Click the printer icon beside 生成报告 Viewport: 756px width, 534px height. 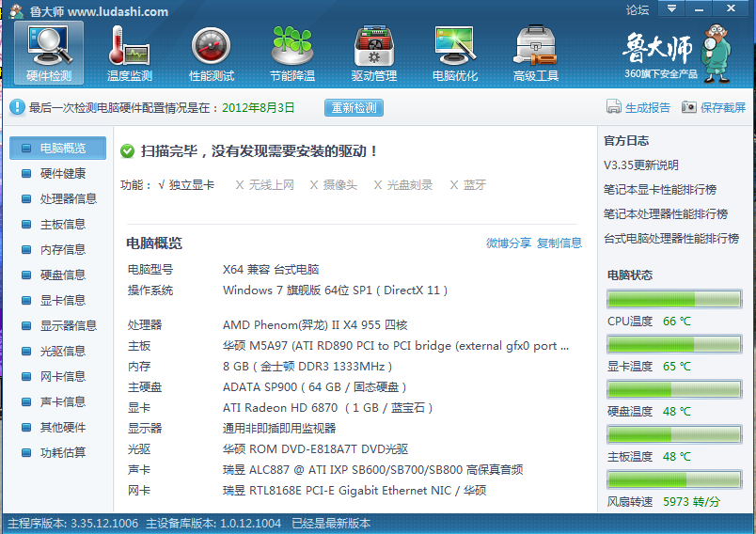click(613, 106)
